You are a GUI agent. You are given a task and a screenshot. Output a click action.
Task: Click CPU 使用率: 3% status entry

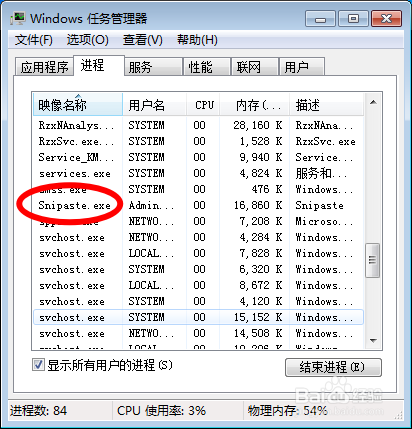tap(161, 411)
